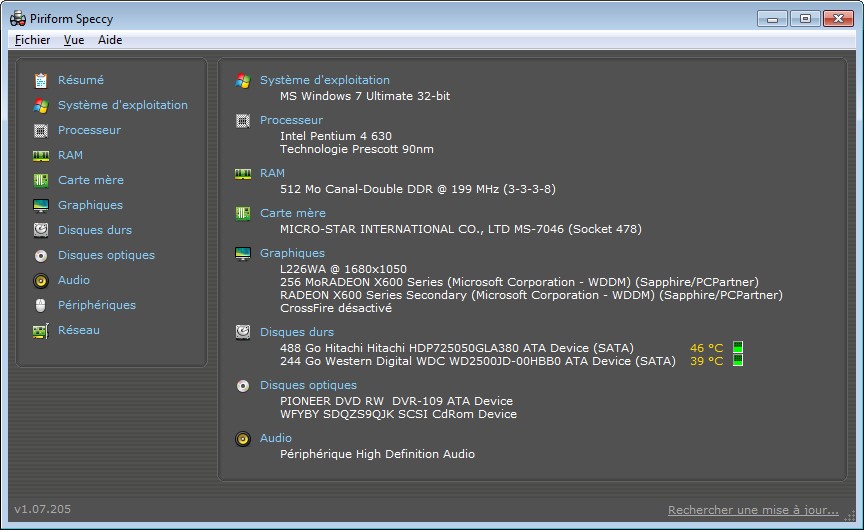
Task: Click the motherboard icon in summary panel
Action: tap(243, 213)
